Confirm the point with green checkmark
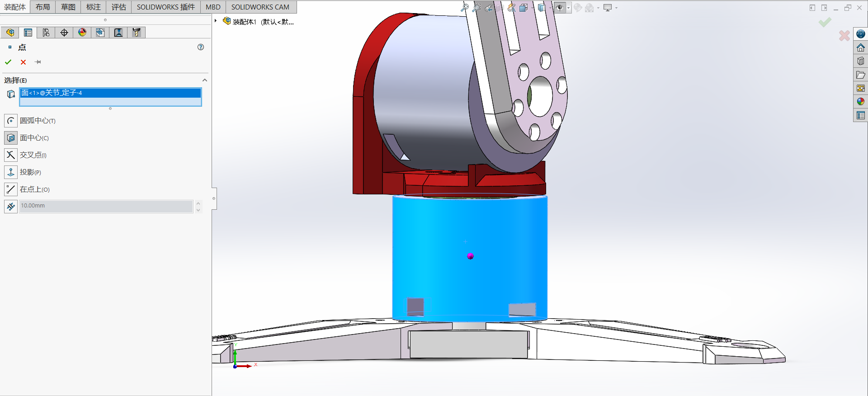 coord(8,62)
